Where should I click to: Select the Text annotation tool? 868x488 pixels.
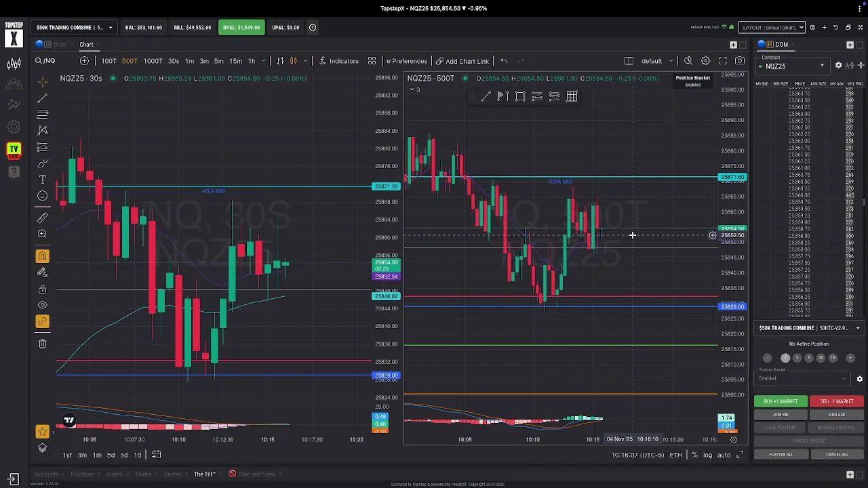click(42, 180)
